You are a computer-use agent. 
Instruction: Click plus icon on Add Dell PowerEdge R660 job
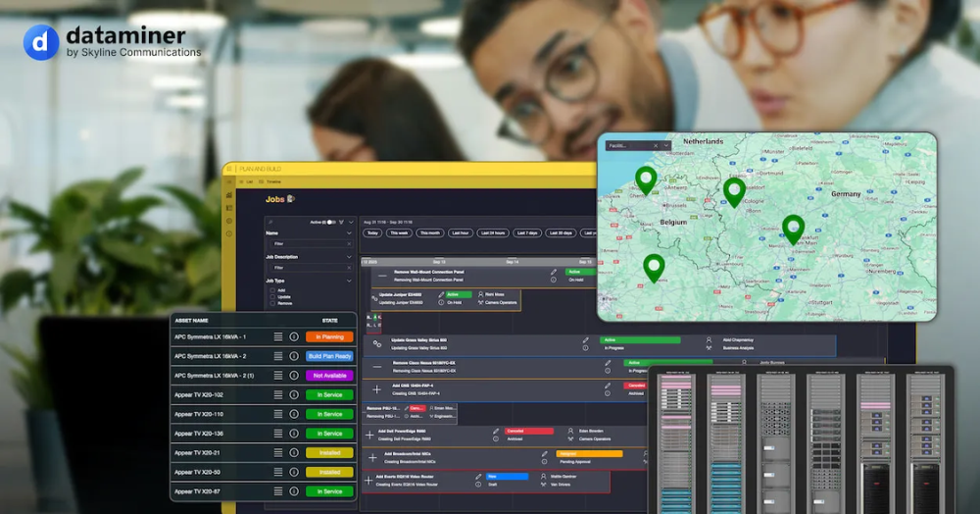tap(369, 434)
